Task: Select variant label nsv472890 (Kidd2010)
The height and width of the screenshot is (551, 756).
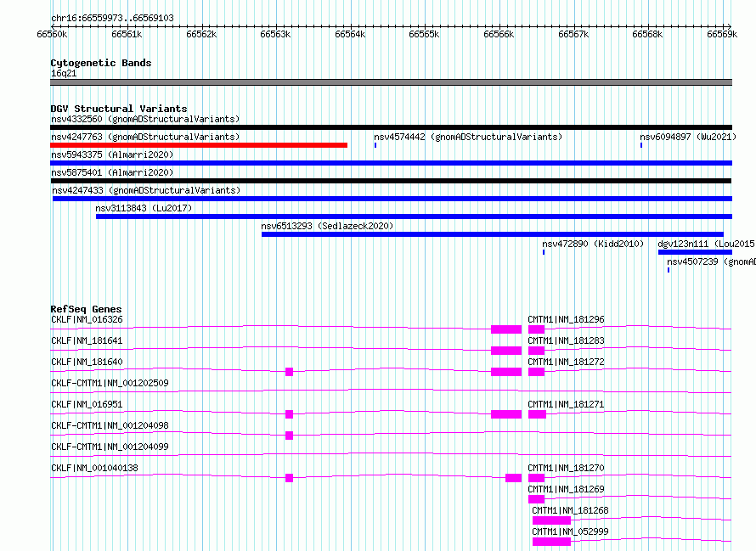Action: [593, 244]
